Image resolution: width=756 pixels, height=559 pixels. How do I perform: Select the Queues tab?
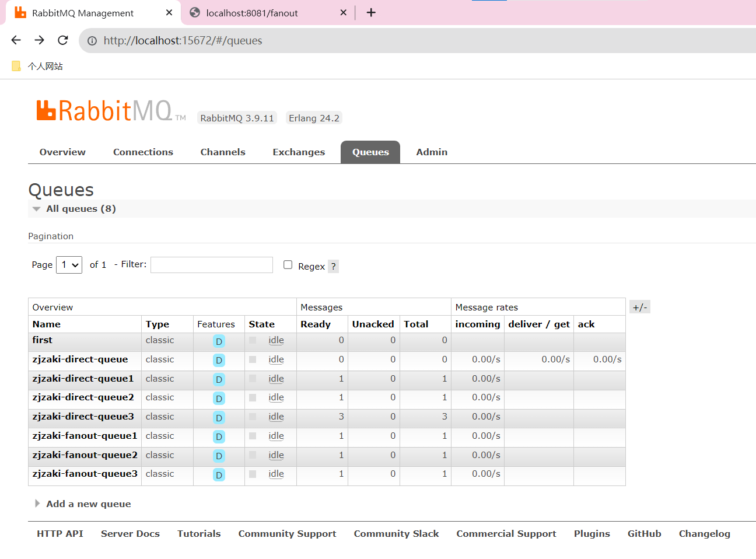point(370,152)
